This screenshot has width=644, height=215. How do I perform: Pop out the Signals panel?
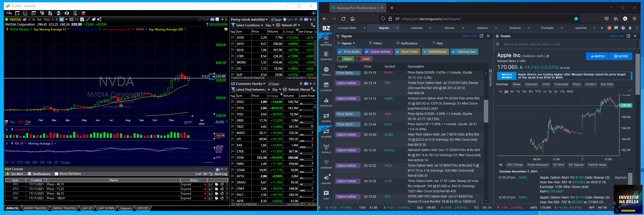pyautogui.click(x=481, y=36)
